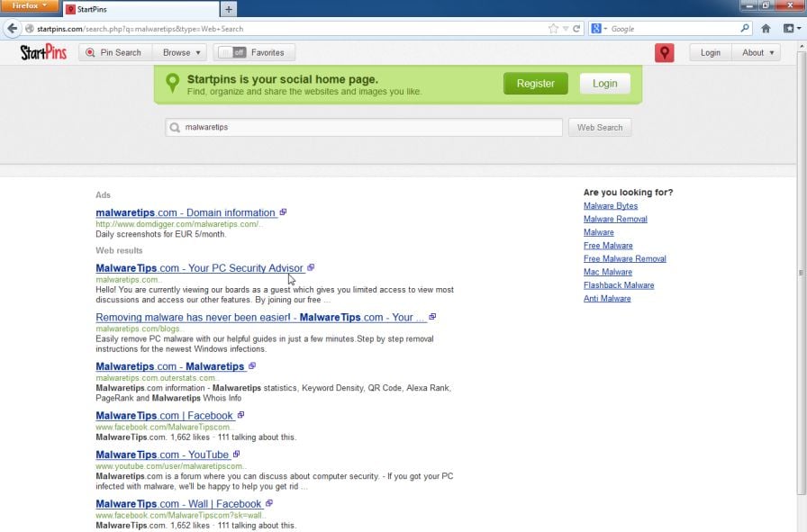Click the page vertical scrollbar
This screenshot has width=807, height=532.
[x=802, y=273]
